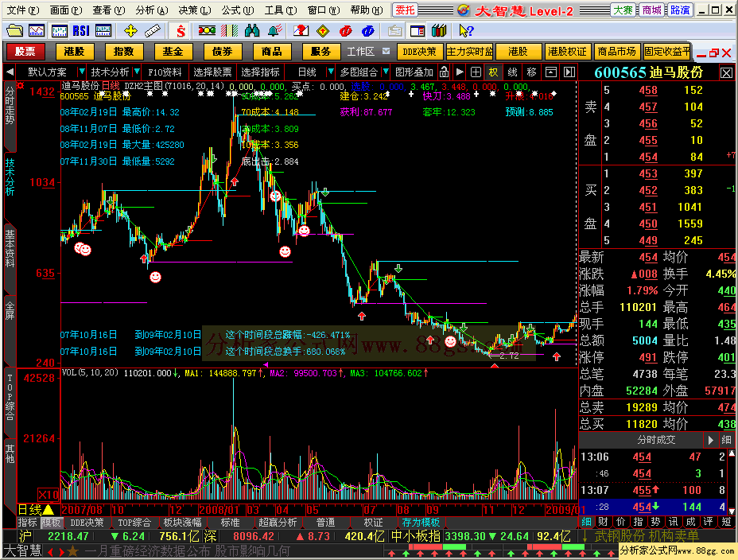Toggle the 线 line drawing button

513,72
